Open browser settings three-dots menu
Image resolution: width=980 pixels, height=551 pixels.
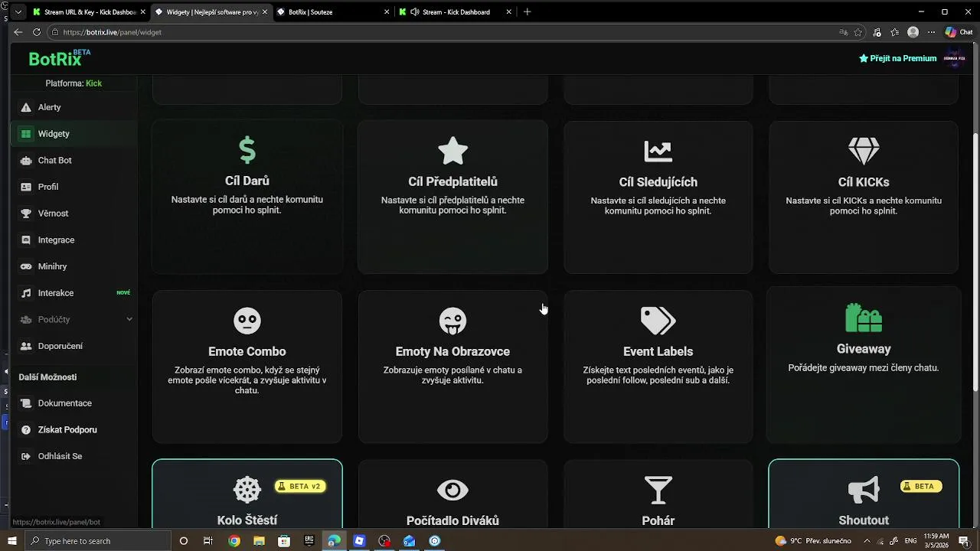point(930,32)
